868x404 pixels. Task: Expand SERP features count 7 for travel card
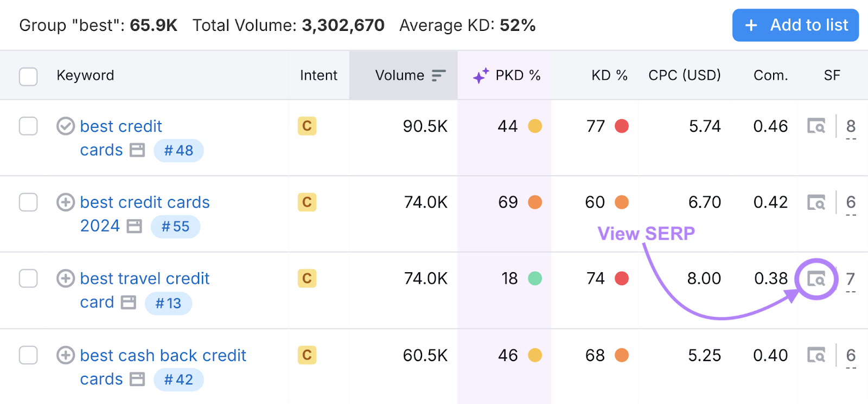(x=851, y=279)
